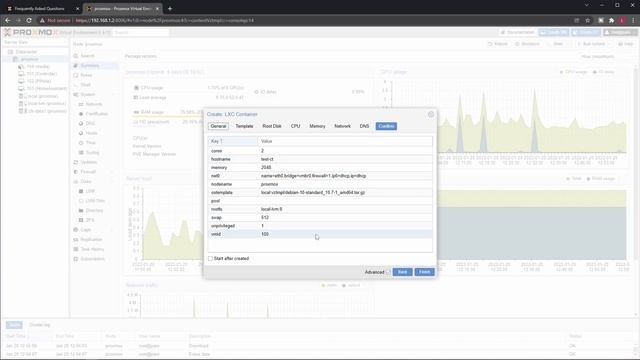Switch to the DNS tab
This screenshot has width=640, height=360.
pyautogui.click(x=364, y=127)
